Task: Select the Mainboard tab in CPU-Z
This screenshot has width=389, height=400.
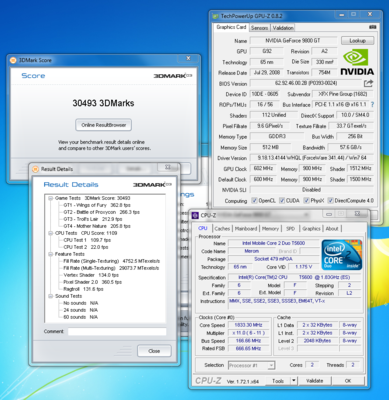Action: click(x=246, y=229)
